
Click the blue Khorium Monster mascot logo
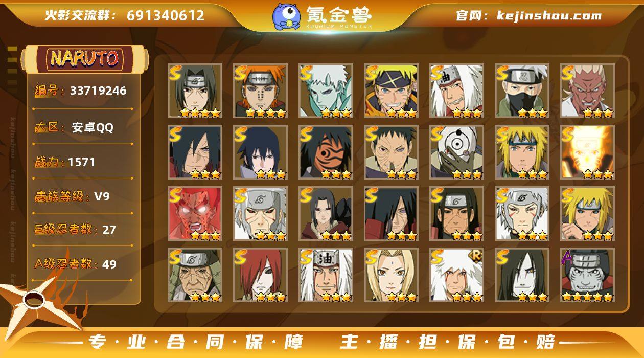tap(286, 16)
